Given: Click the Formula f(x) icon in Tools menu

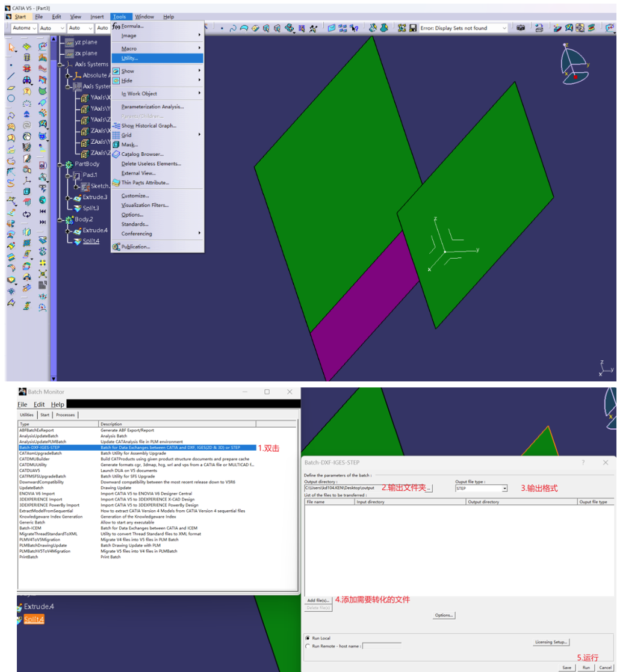Looking at the screenshot, I should 116,26.
